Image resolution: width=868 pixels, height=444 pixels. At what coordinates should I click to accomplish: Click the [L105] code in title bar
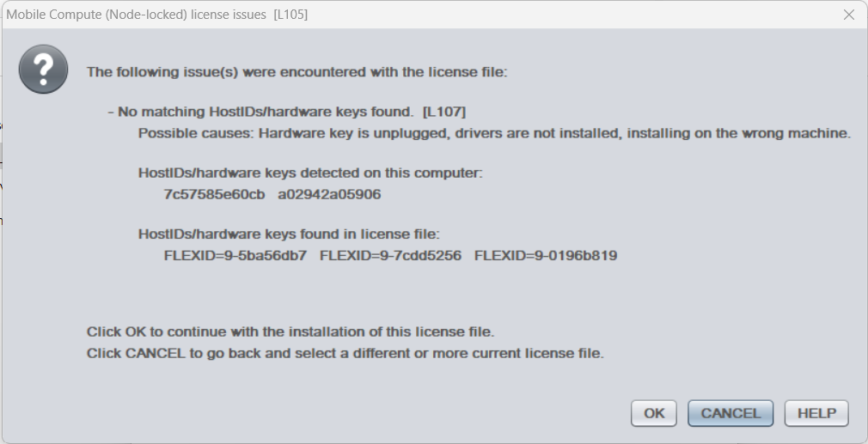coord(290,15)
